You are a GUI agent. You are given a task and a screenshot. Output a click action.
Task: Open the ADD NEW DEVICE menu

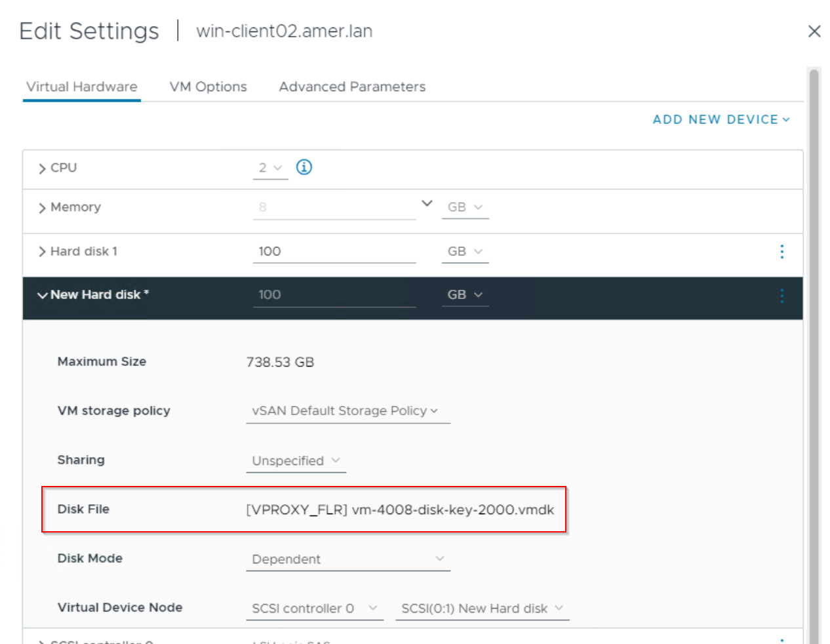720,119
